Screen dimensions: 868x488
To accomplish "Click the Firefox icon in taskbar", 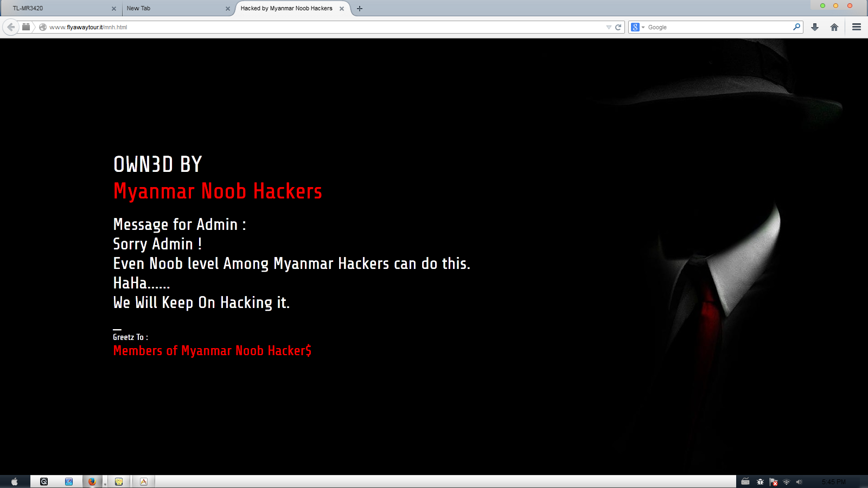I will pyautogui.click(x=92, y=481).
